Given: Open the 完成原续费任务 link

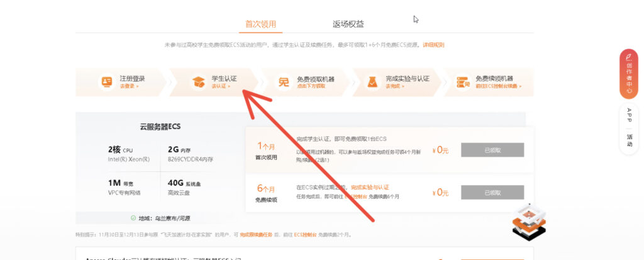Looking at the screenshot, I should [256, 235].
